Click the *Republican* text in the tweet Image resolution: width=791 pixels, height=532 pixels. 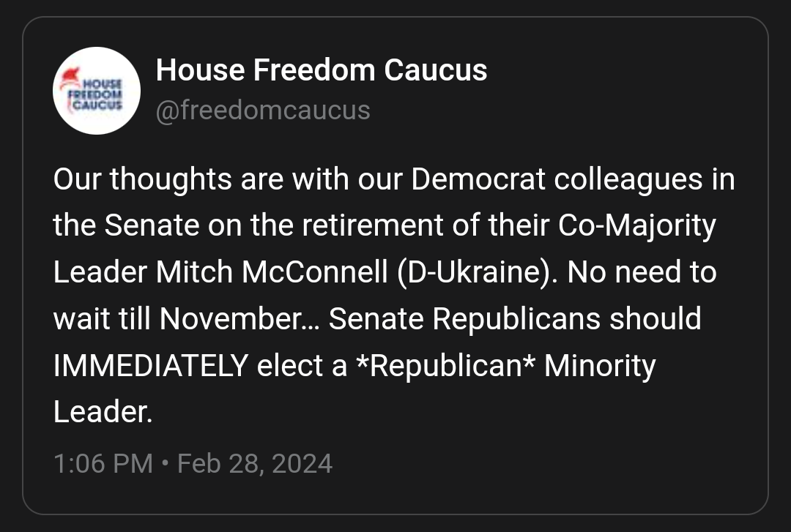pos(445,365)
